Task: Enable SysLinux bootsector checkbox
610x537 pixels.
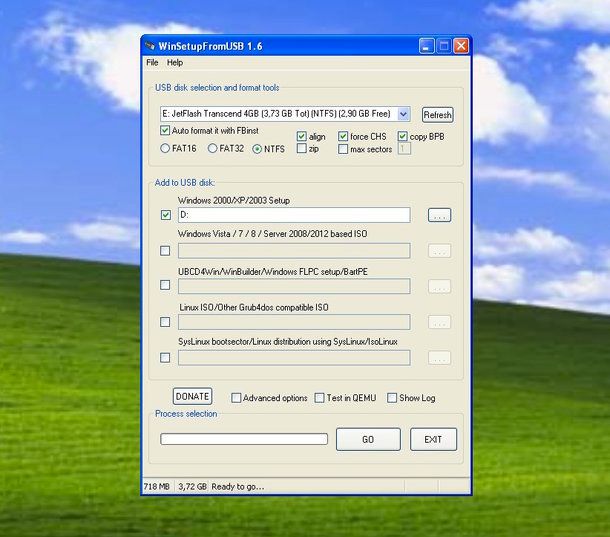Action: click(165, 358)
